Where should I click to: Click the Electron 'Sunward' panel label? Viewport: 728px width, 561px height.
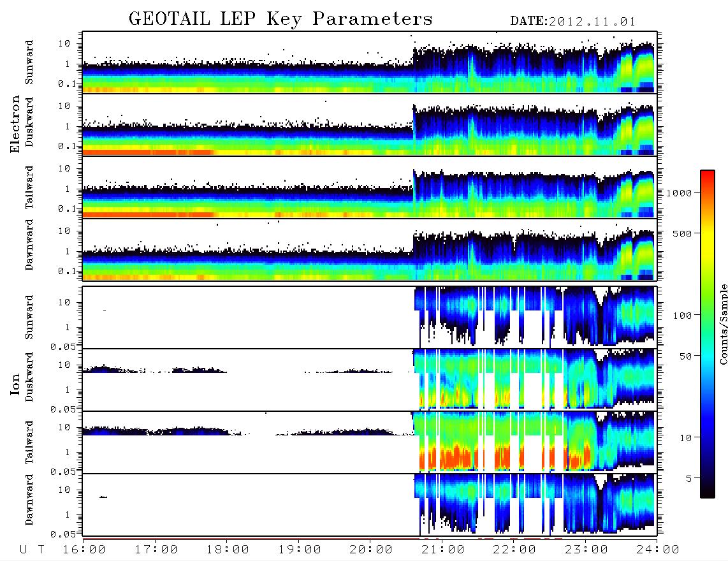[x=29, y=62]
